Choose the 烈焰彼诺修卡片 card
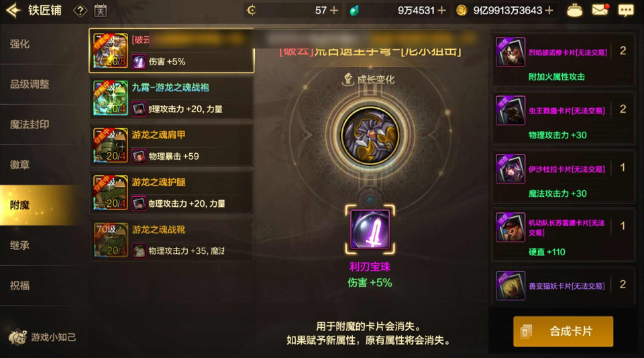 563,60
